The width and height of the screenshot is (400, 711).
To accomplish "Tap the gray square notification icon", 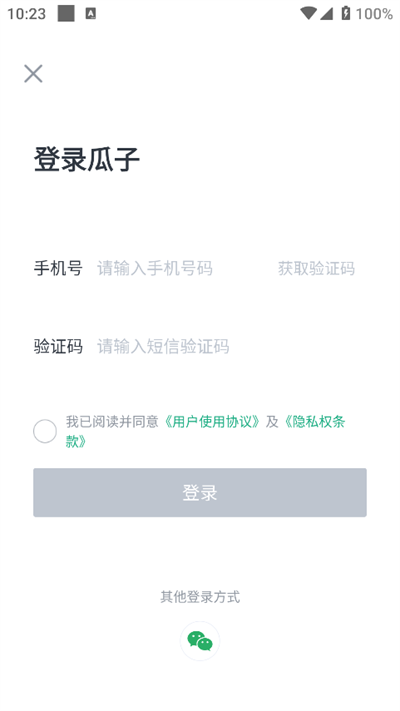I will pos(66,14).
